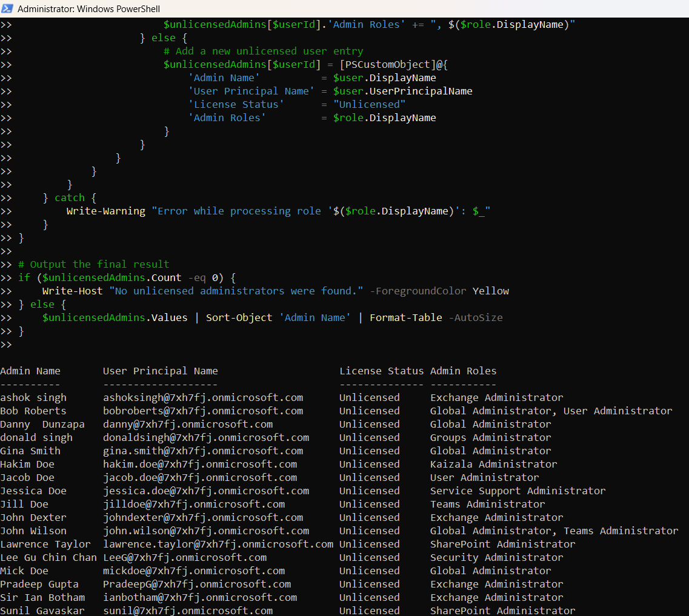Click Lee Gu Chin Chan admin name
The height and width of the screenshot is (616, 689).
pos(48,557)
